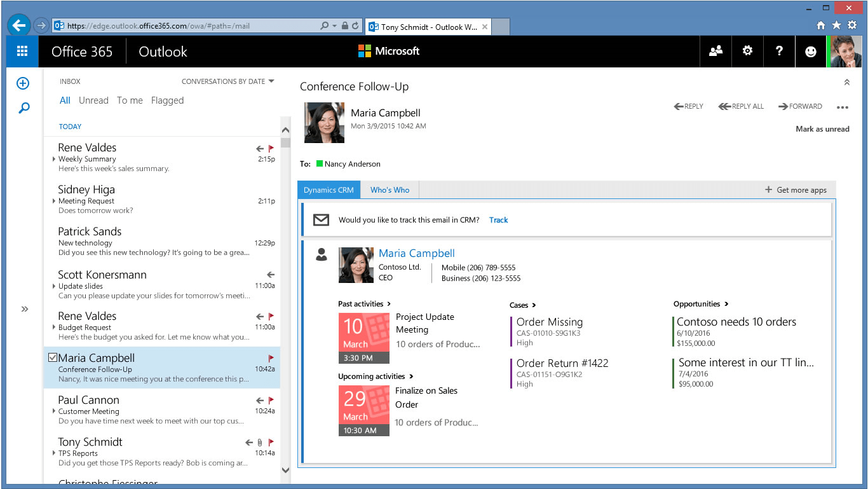Refresh the page in the address bar
This screenshot has height=489, width=868.
355,26
